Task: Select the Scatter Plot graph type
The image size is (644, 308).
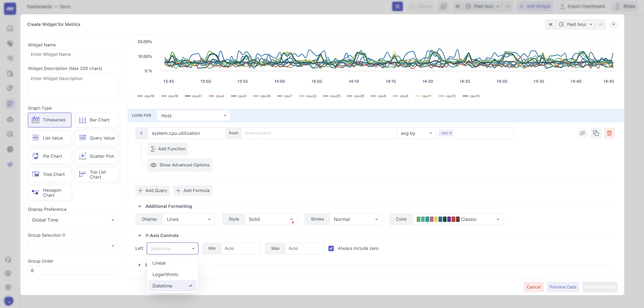Action: click(96, 156)
